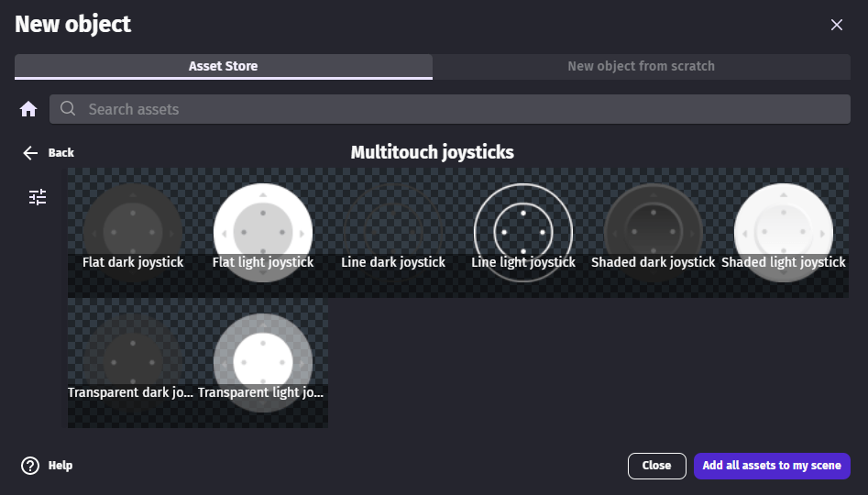Click the back arrow icon

30,153
